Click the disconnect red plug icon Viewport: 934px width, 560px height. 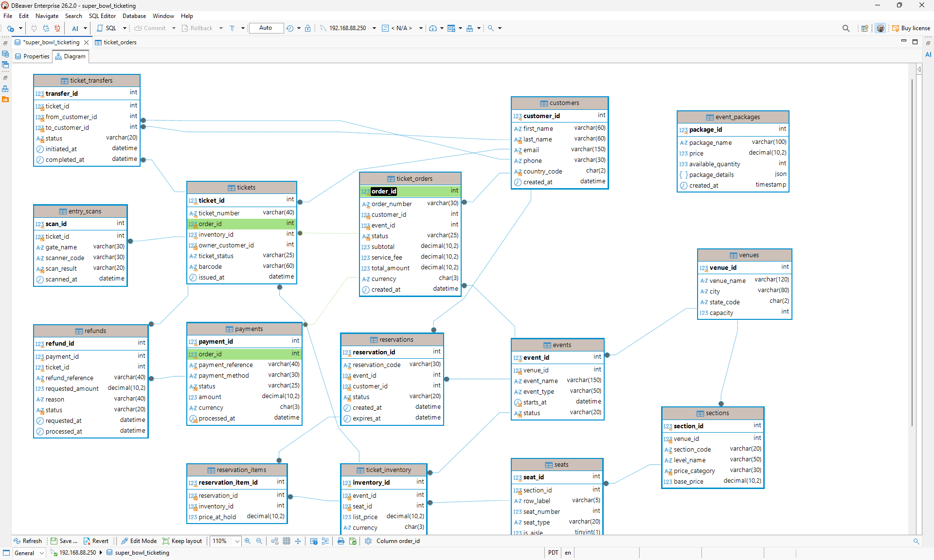pyautogui.click(x=57, y=28)
